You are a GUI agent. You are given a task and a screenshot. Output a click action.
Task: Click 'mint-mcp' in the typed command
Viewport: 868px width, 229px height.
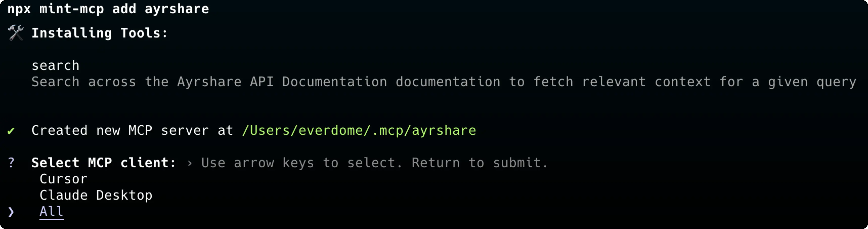[x=71, y=9]
